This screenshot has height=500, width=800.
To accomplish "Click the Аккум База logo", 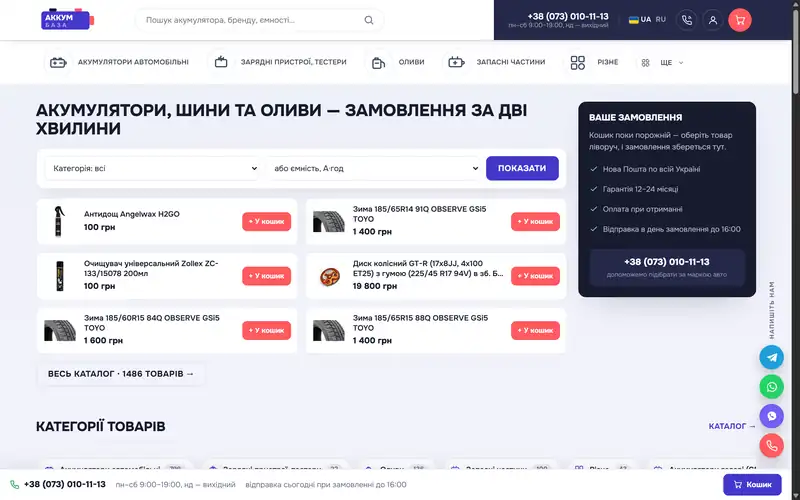I will pos(67,19).
